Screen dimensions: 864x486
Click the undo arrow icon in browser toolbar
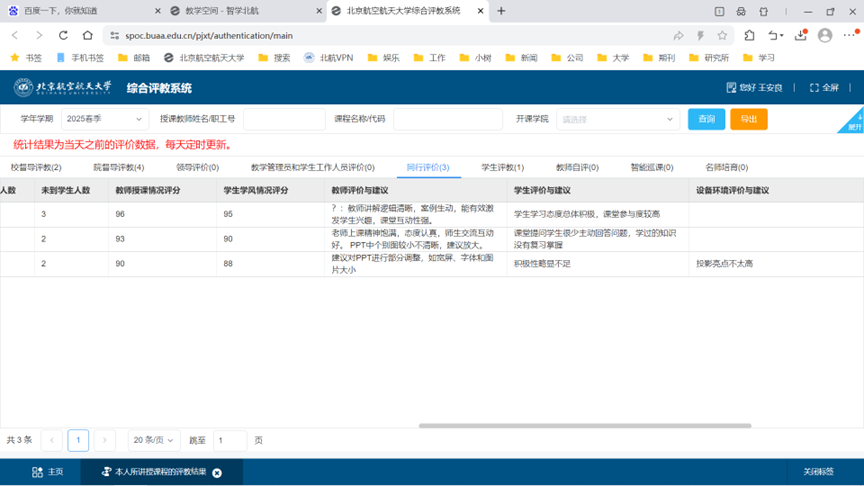[775, 35]
